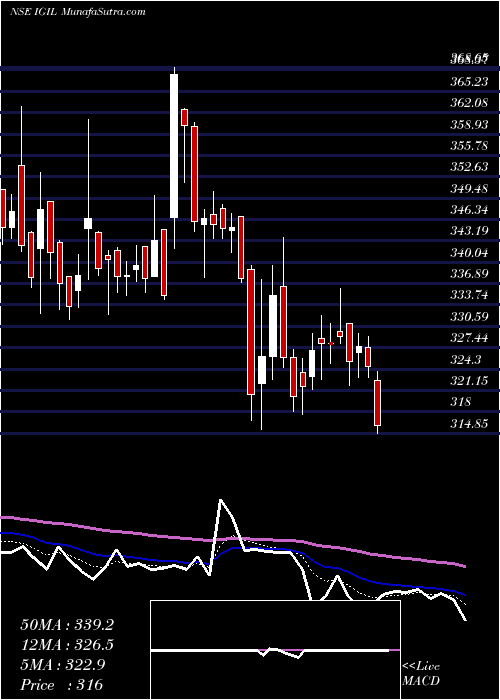
Task: Click the 12MA : 326.5 readout
Action: [67, 645]
